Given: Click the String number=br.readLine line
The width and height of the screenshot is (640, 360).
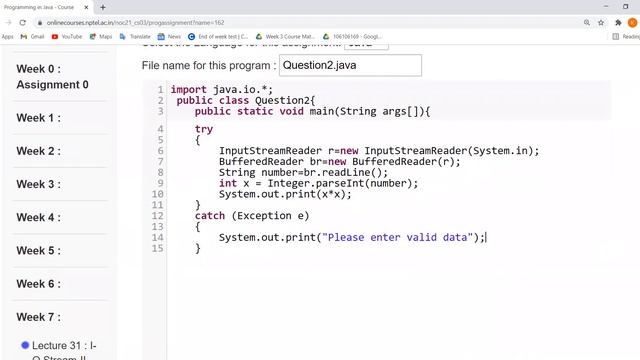Looking at the screenshot, I should tap(303, 173).
